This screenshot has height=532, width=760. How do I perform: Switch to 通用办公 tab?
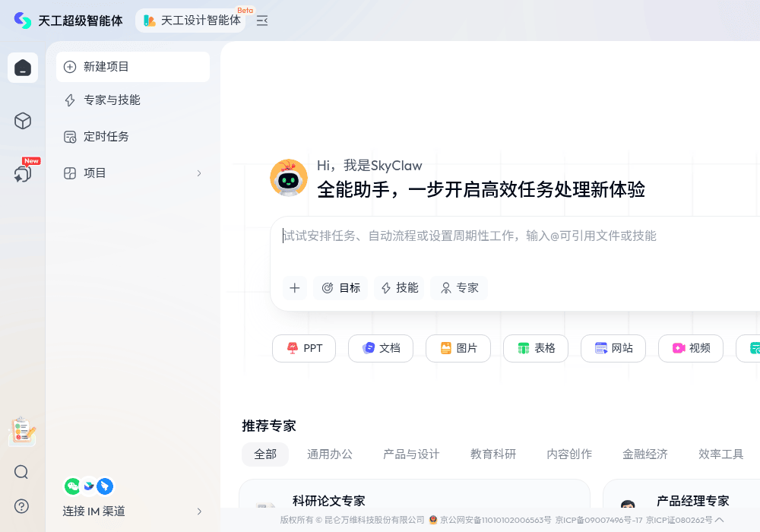coord(330,454)
